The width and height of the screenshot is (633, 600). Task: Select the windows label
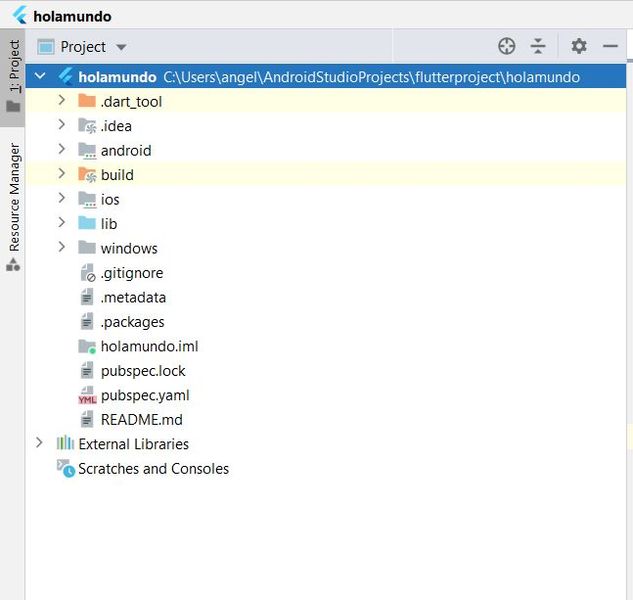(x=129, y=248)
